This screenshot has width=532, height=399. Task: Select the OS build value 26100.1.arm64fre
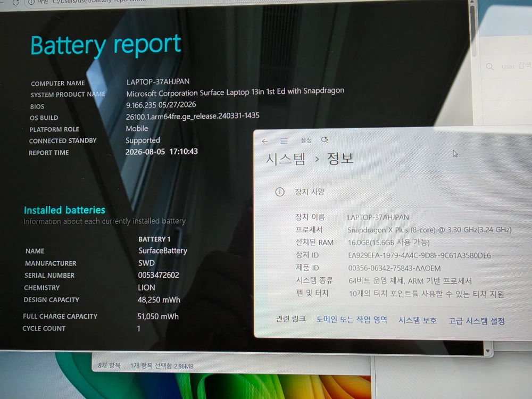pos(193,116)
